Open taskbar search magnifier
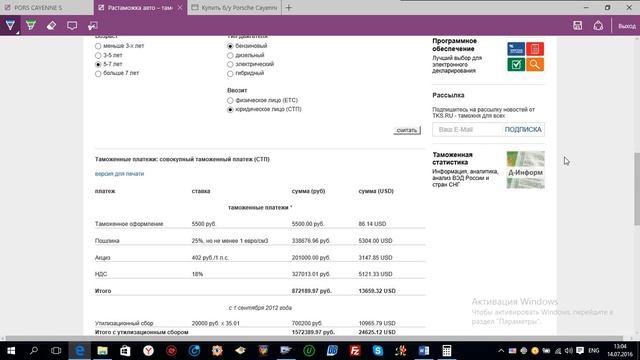Image resolution: width=640 pixels, height=360 pixels. coord(34,351)
